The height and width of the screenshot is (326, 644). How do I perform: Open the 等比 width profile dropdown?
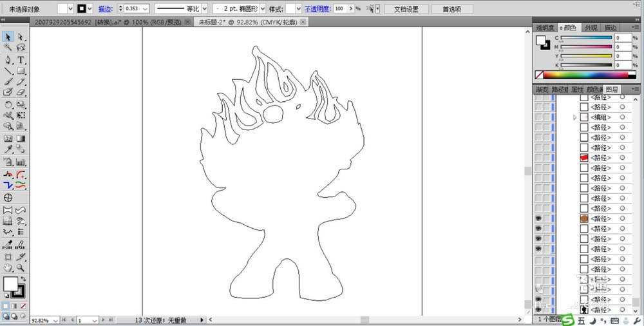[205, 8]
